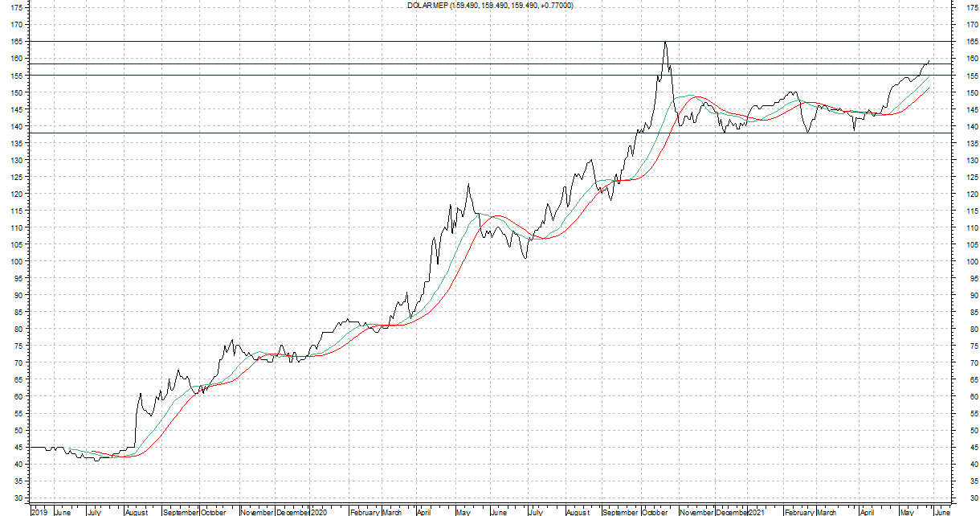The image size is (980, 516).
Task: Click the latest price point at the chart's end
Action: pos(929,60)
